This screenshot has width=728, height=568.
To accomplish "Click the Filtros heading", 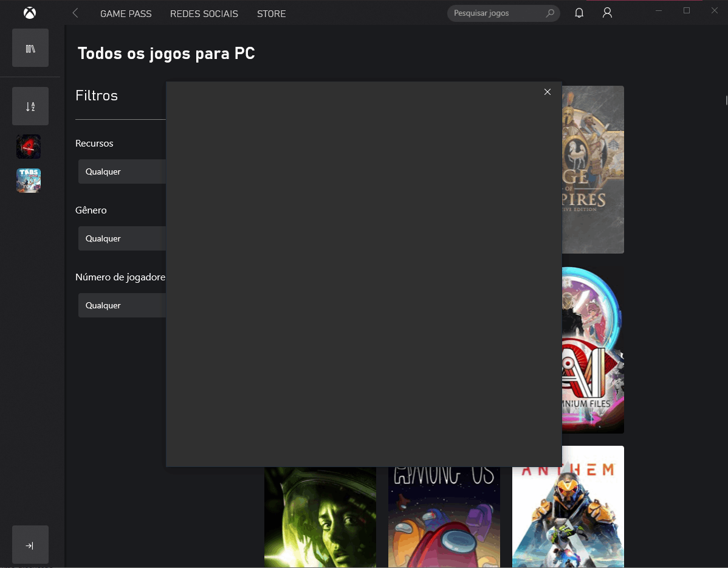I will click(97, 95).
